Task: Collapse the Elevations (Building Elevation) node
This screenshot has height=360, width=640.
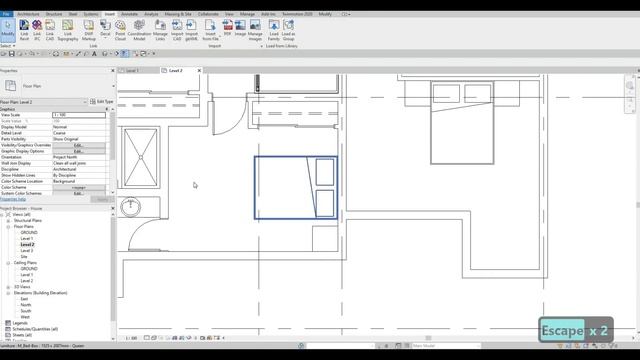Action: 8,293
